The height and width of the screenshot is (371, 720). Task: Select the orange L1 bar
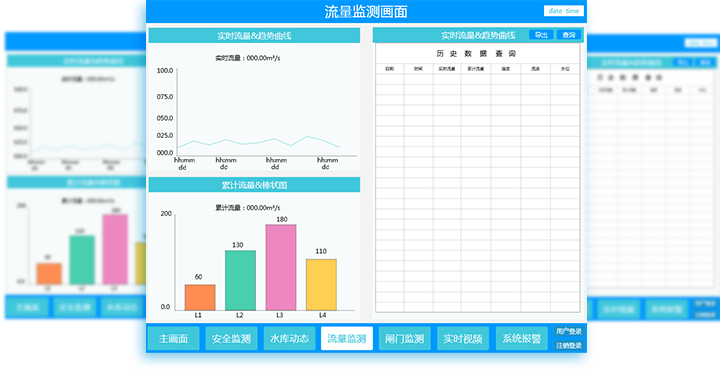pyautogui.click(x=200, y=298)
